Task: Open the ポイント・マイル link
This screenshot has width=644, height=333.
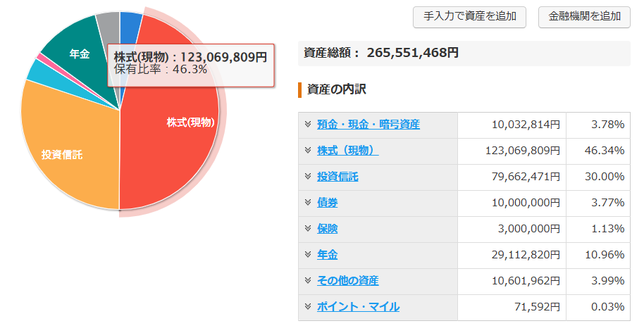Action: [358, 307]
